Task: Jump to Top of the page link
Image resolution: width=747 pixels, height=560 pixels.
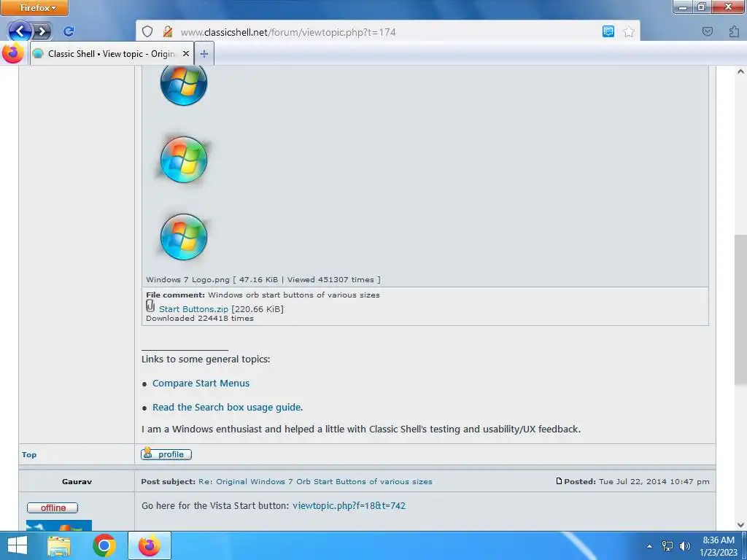Action: [x=29, y=455]
